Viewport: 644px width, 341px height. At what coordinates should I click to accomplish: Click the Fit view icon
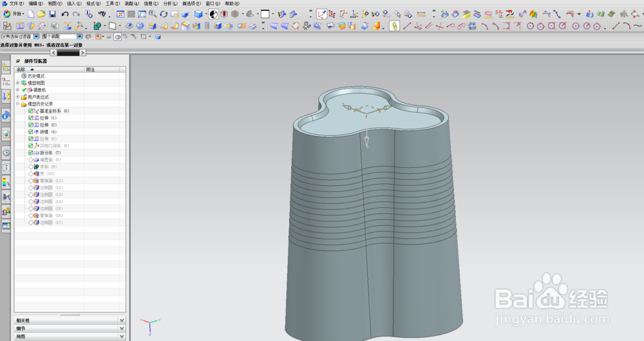(120, 14)
